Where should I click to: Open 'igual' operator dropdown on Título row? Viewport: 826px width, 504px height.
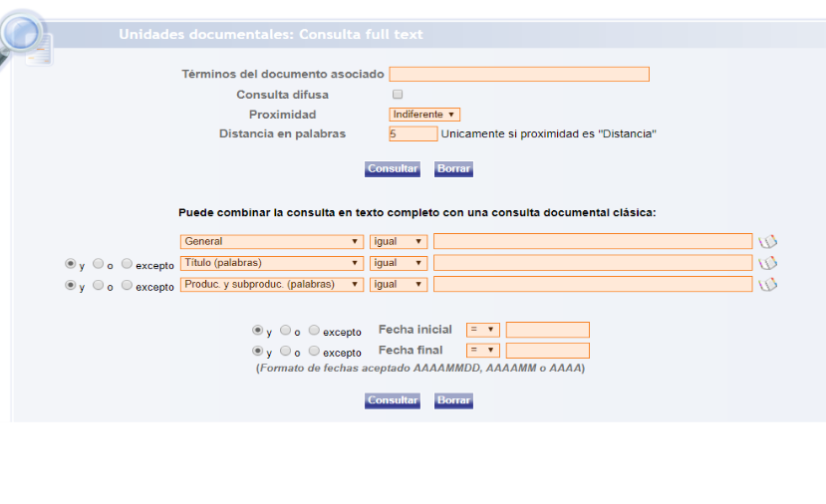[x=399, y=263]
